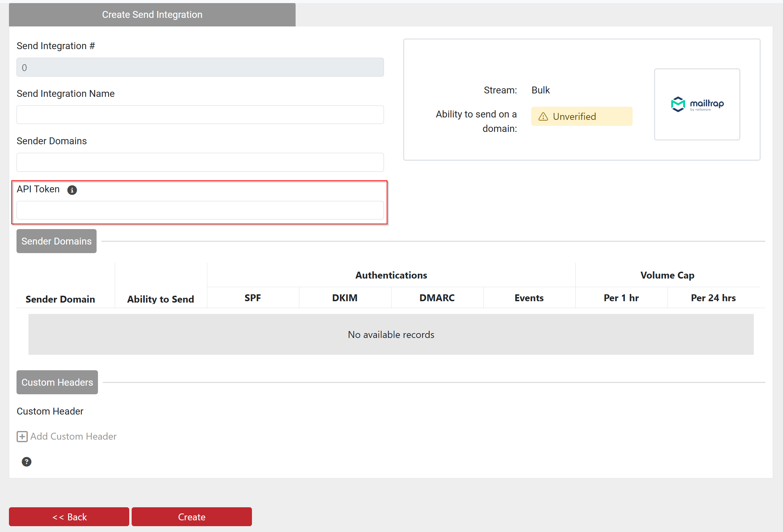Click the plus icon to add a custom header
Screen dimensions: 783x532
22,437
